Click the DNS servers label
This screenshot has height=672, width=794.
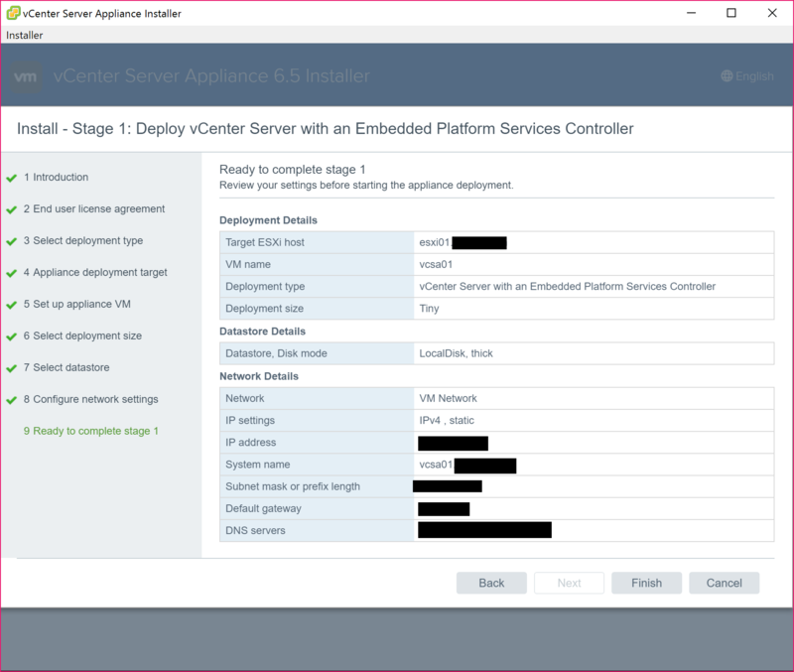click(x=255, y=530)
